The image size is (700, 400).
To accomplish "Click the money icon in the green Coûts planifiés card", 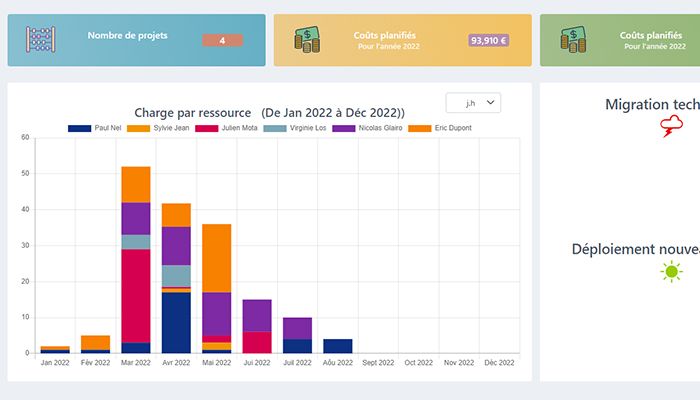I will 574,40.
